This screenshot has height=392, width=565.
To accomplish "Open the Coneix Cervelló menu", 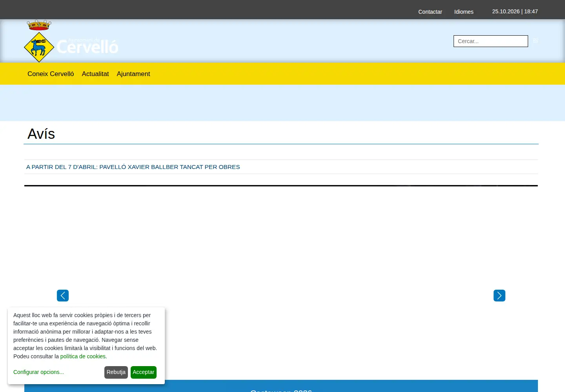I will coord(51,74).
